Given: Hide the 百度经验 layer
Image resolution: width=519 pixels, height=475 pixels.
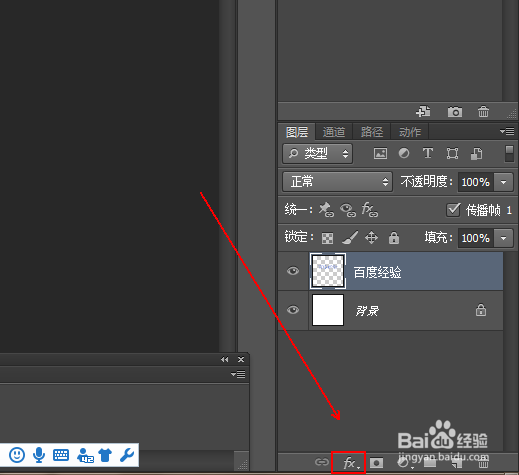Looking at the screenshot, I should (x=293, y=271).
